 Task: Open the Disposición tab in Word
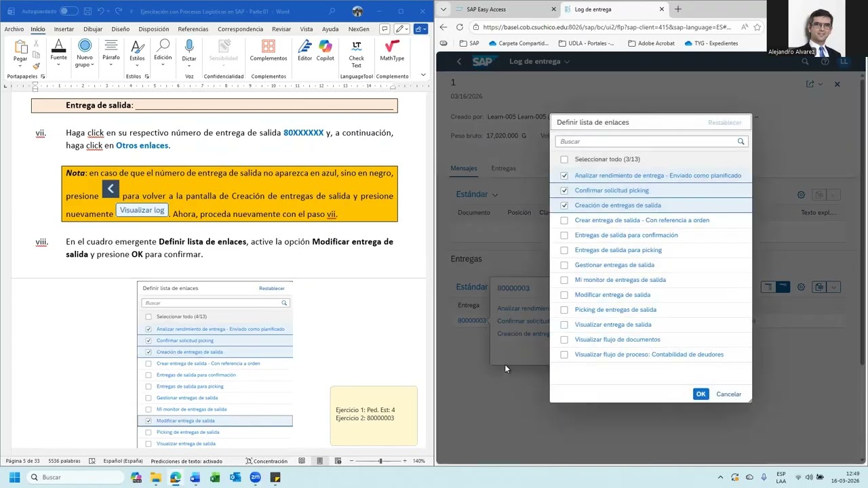tap(154, 29)
